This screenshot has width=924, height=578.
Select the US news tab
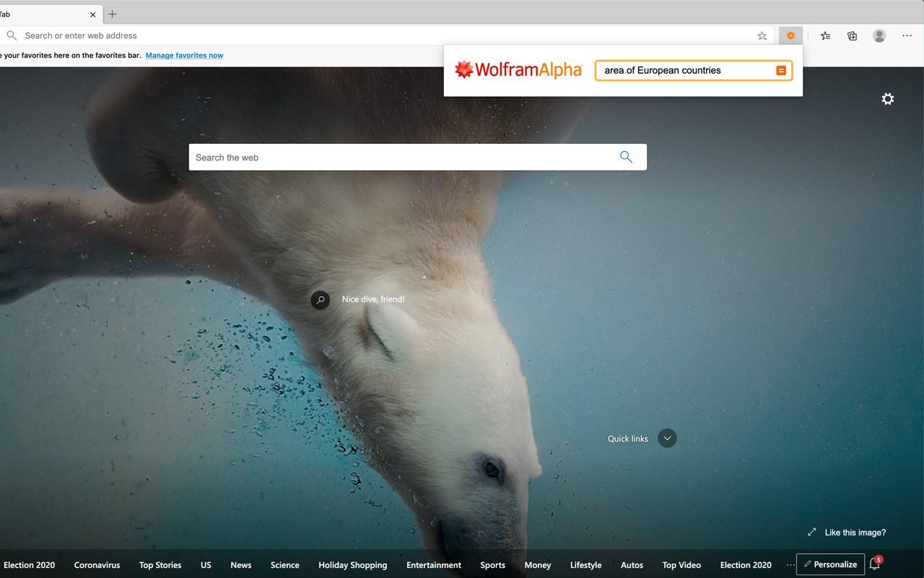(206, 565)
